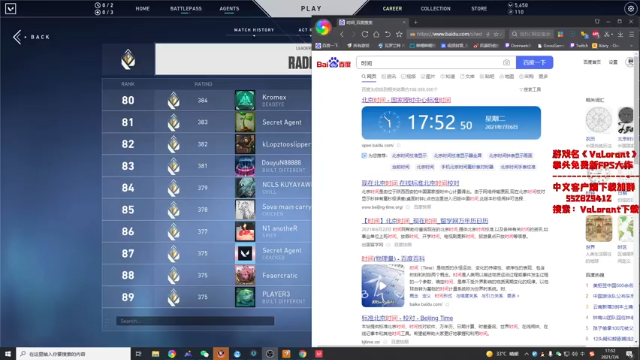
Task: Click the 百度首页 link at top right
Action: pyautogui.click(x=592, y=62)
